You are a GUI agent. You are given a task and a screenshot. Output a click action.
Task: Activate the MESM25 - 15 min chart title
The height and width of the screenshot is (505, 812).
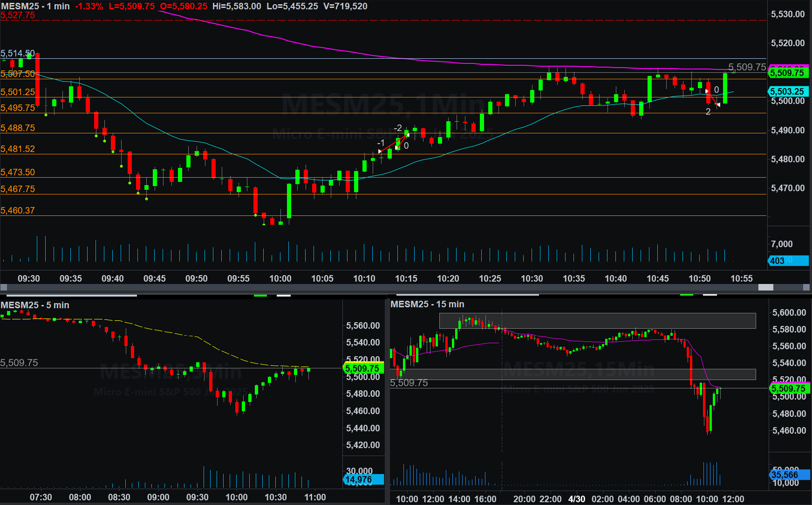(x=427, y=304)
